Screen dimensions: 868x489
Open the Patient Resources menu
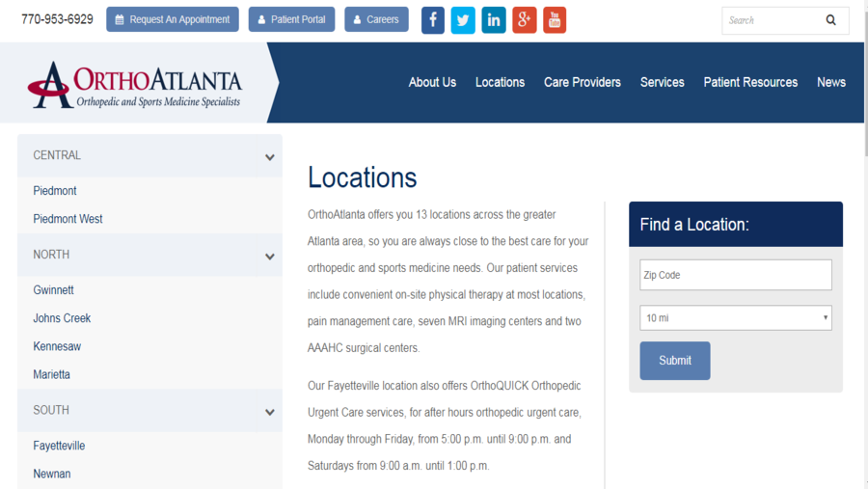click(x=750, y=82)
